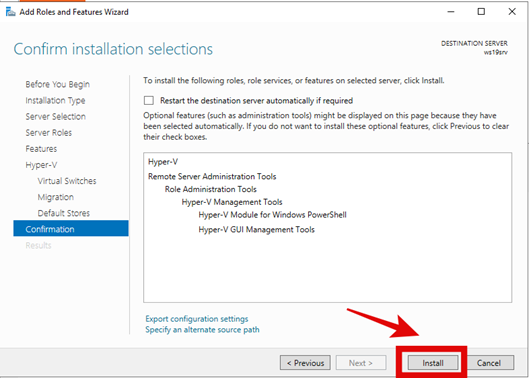Open the Virtual Switches sub-step

pos(67,181)
